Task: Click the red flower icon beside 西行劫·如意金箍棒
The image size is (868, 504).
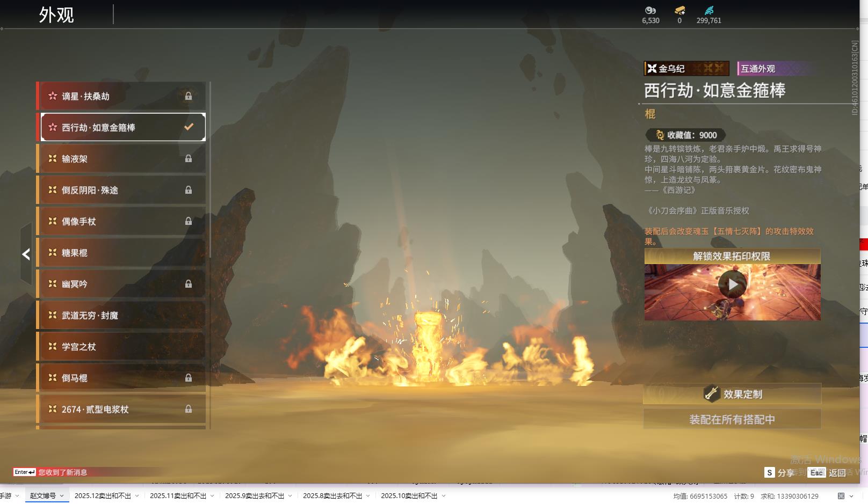Action: coord(53,127)
